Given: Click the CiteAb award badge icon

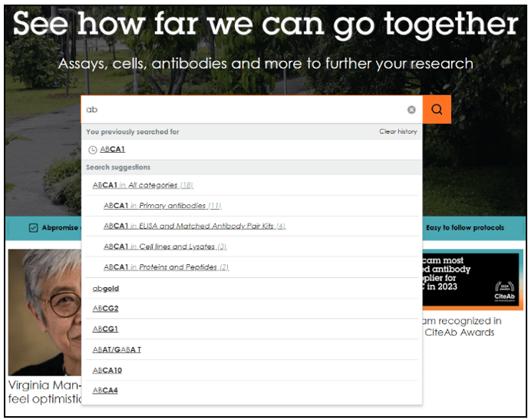Looking at the screenshot, I should coord(504,291).
